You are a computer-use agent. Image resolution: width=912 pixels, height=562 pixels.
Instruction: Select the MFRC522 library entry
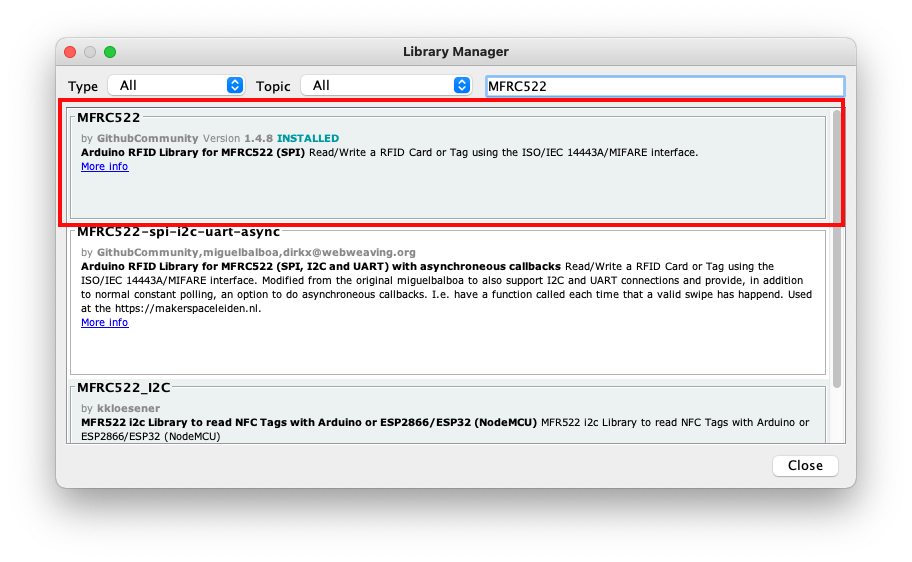(448, 168)
